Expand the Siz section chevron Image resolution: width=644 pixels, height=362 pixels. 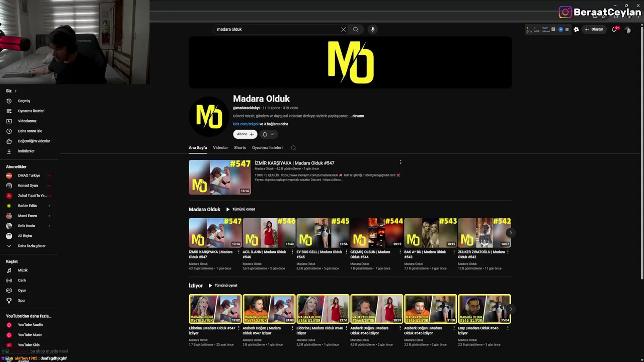pos(15,91)
